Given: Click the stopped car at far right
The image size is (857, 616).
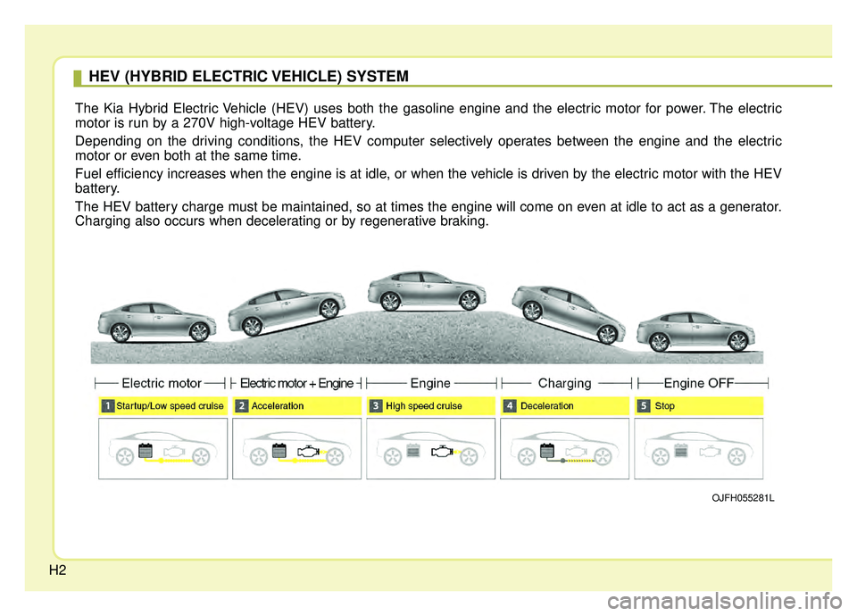Looking at the screenshot, I should (x=695, y=331).
